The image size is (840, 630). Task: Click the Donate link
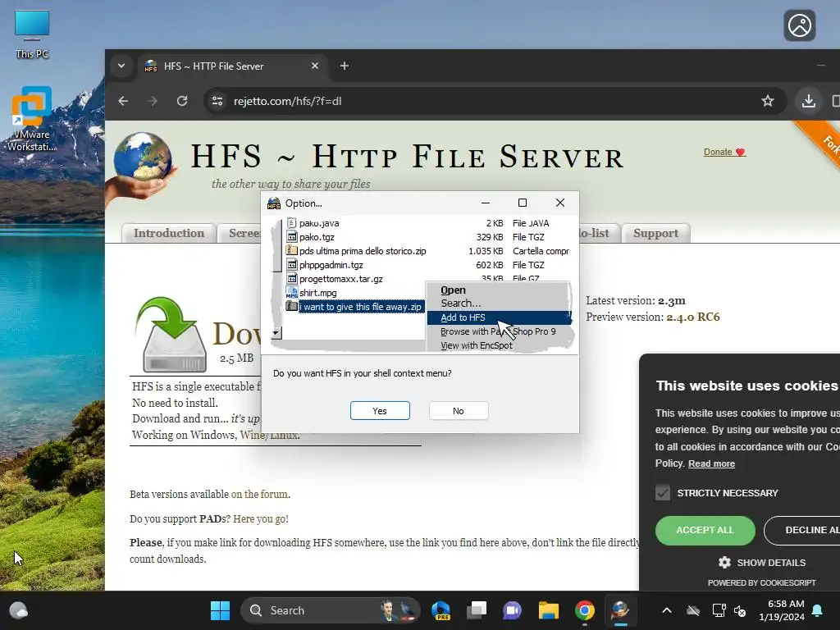tap(724, 152)
